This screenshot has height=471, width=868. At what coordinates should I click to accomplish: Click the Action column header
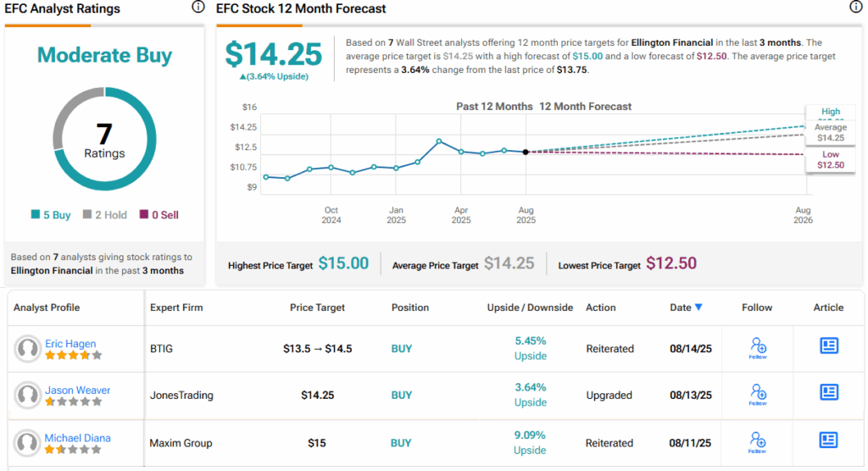(601, 308)
